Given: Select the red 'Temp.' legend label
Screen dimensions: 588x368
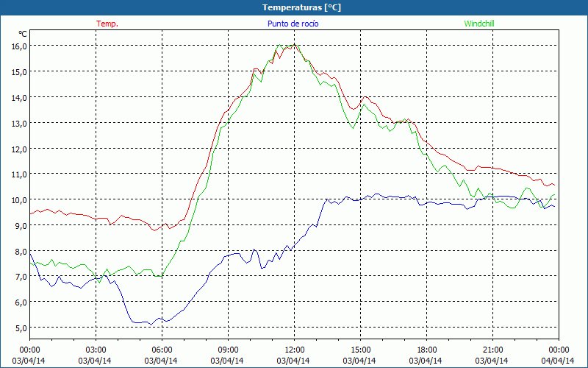Looking at the screenshot, I should pos(107,24).
